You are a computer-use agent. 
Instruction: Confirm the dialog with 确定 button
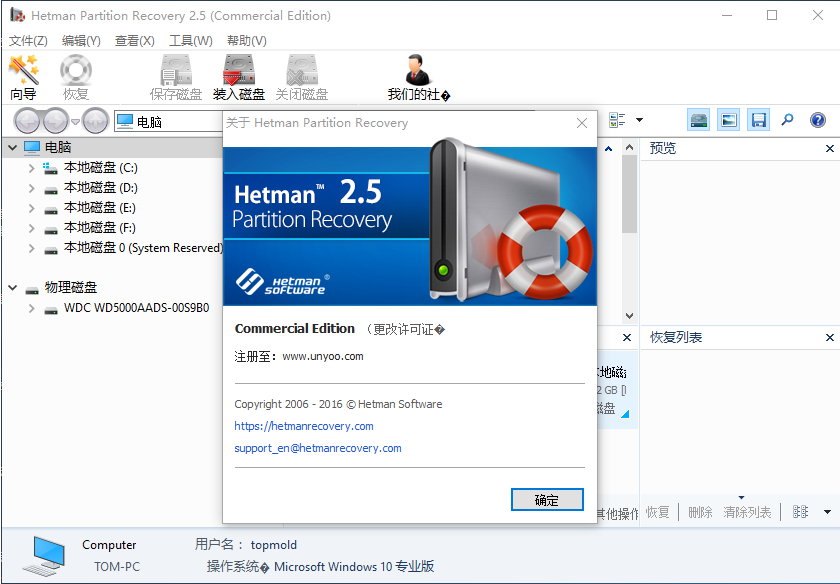pyautogui.click(x=547, y=500)
